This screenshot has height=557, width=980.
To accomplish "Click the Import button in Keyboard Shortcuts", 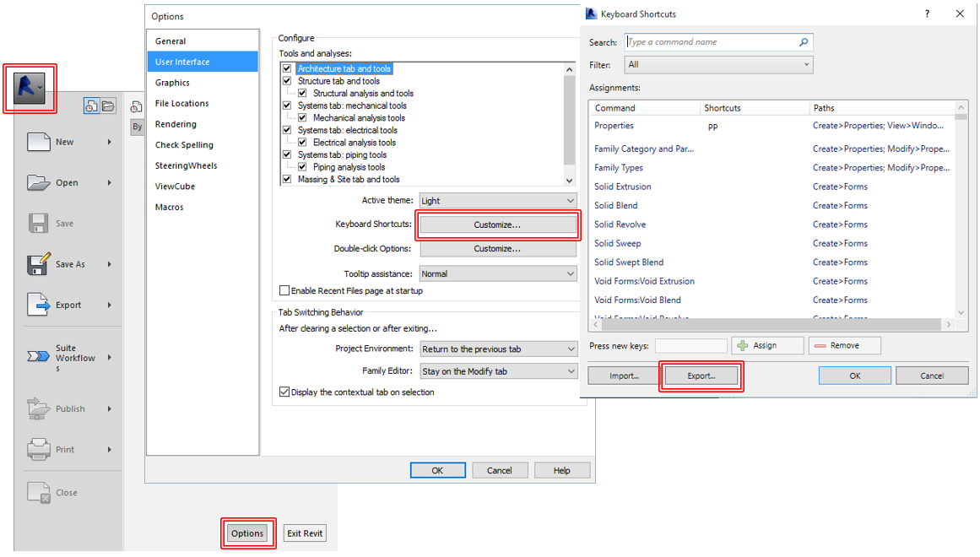I will [x=622, y=375].
